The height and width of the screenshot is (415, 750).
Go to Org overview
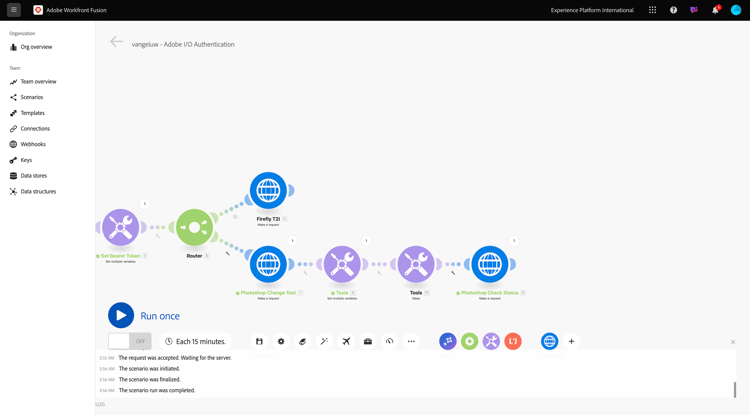(36, 47)
